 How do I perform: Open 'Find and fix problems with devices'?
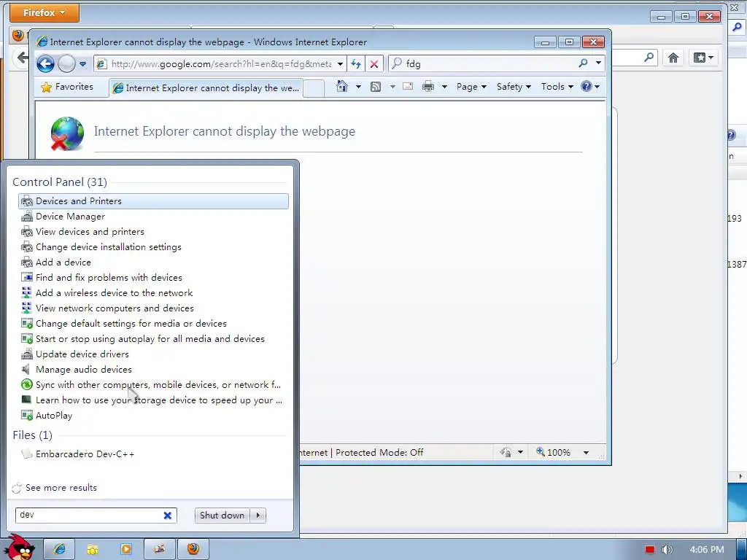153,278
